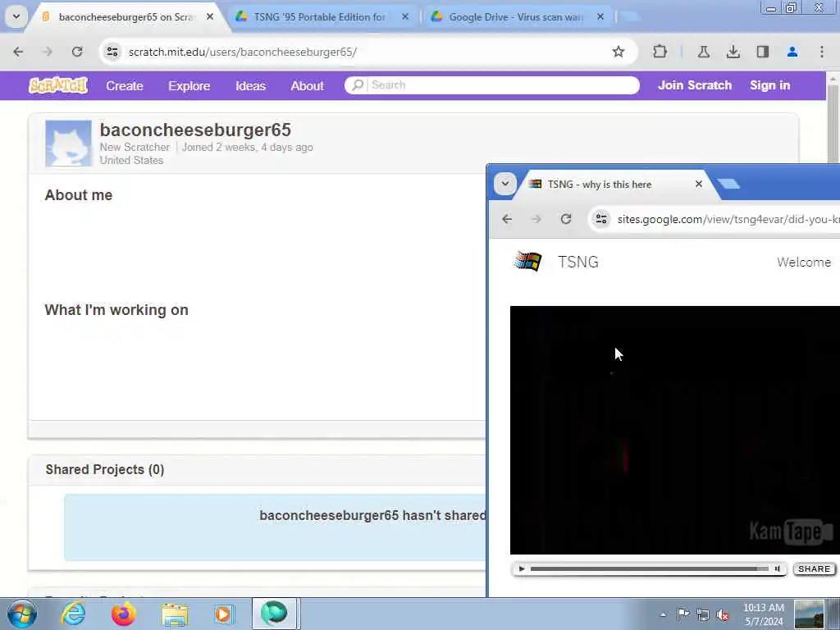Open Create in Scratch navigation

click(125, 85)
